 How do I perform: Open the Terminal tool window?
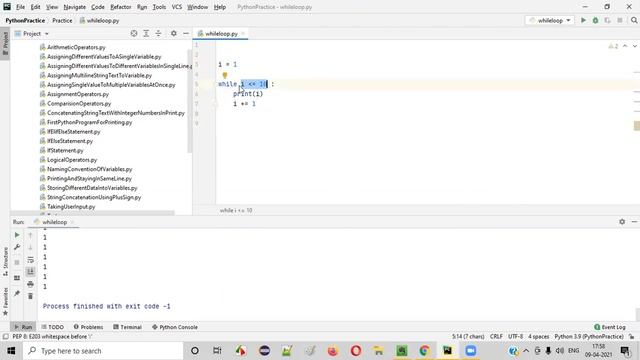(x=127, y=327)
